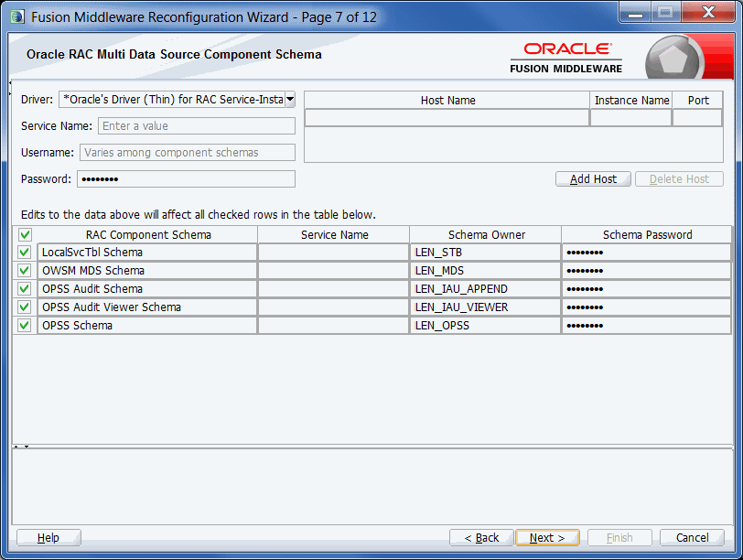Select the OPSS Audit Viewer Schema name cell
The width and height of the screenshot is (743, 560).
tap(147, 307)
